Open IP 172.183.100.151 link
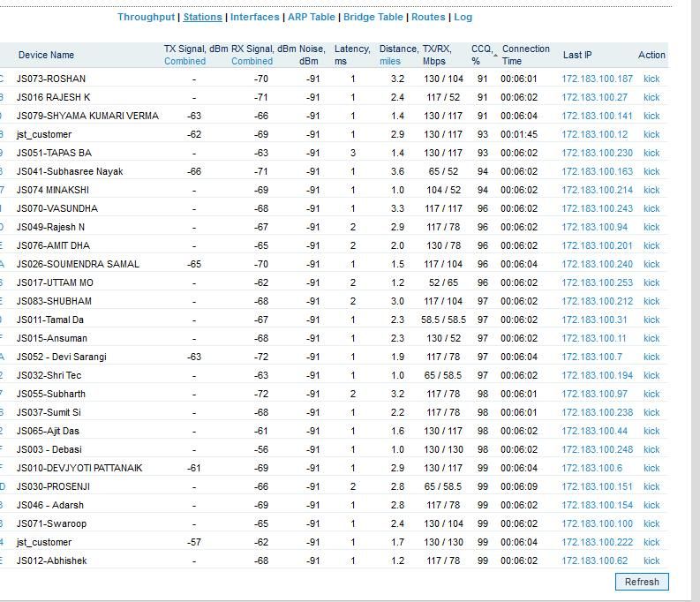The image size is (700, 602). [x=598, y=487]
